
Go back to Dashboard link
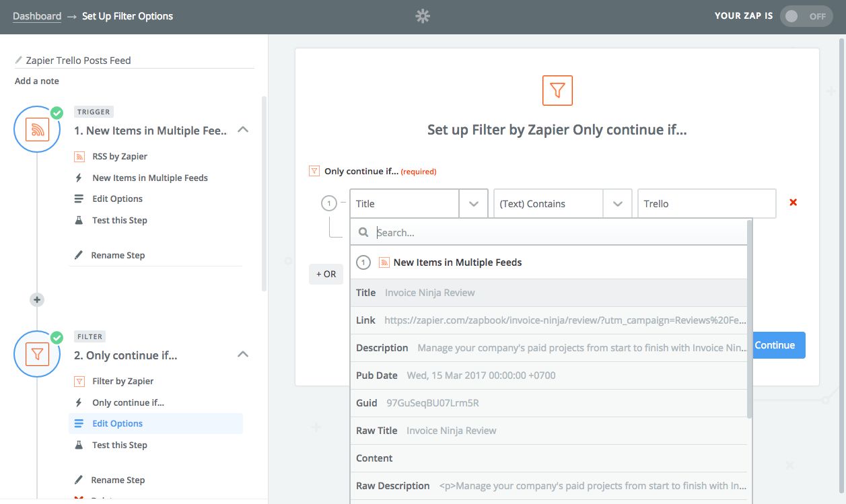pyautogui.click(x=37, y=16)
